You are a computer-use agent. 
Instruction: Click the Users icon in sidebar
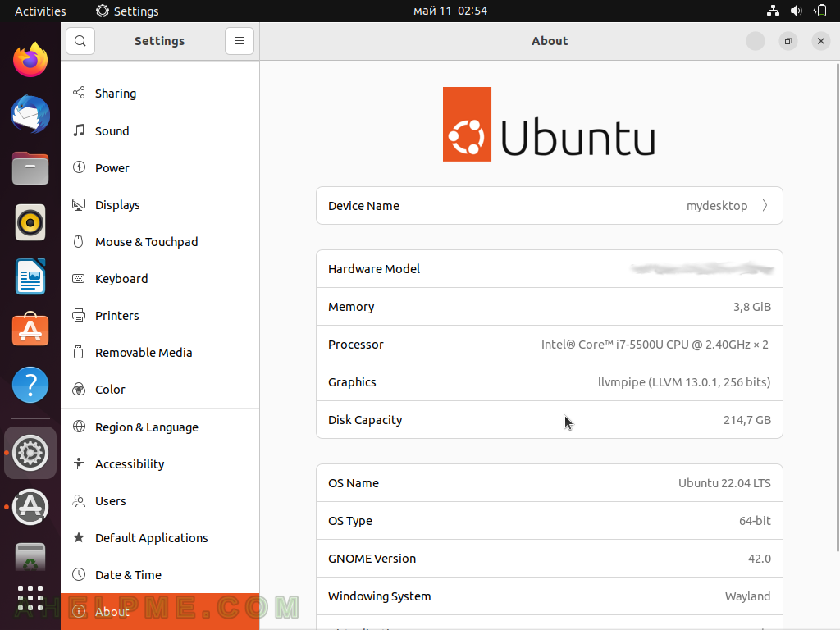(x=79, y=501)
